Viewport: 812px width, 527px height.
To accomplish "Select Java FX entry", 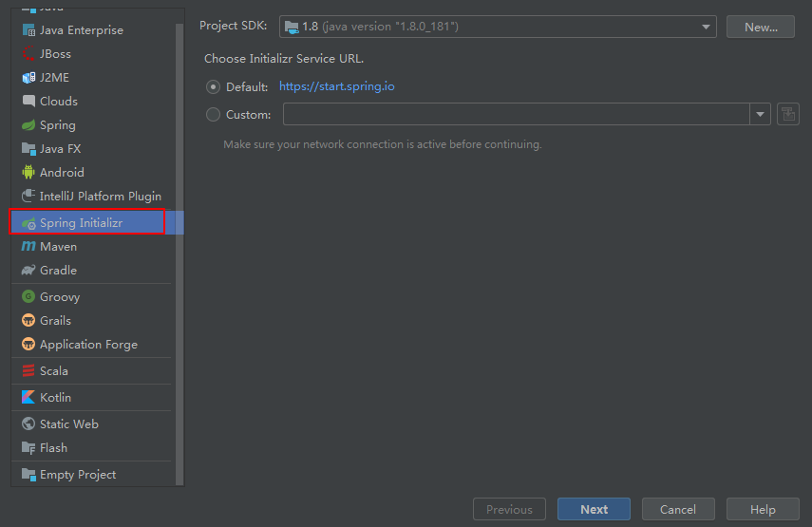I will (93, 149).
